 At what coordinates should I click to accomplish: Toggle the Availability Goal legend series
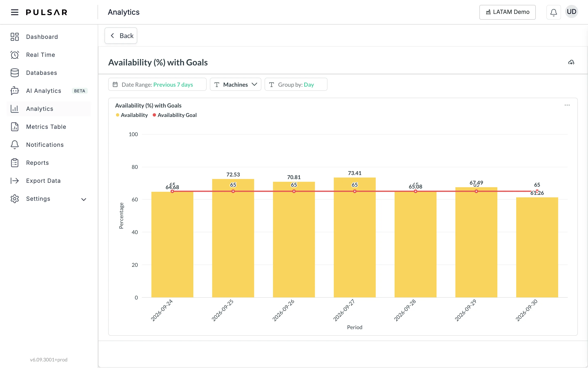175,115
